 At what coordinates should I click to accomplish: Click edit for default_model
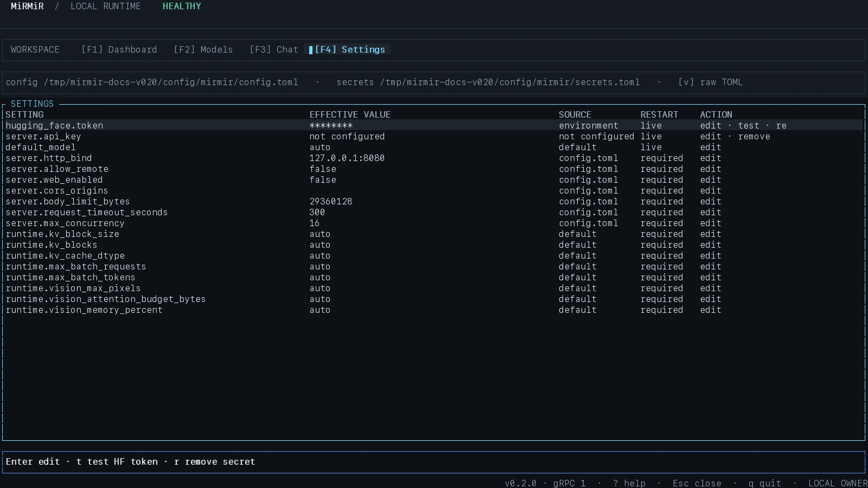[x=711, y=147]
